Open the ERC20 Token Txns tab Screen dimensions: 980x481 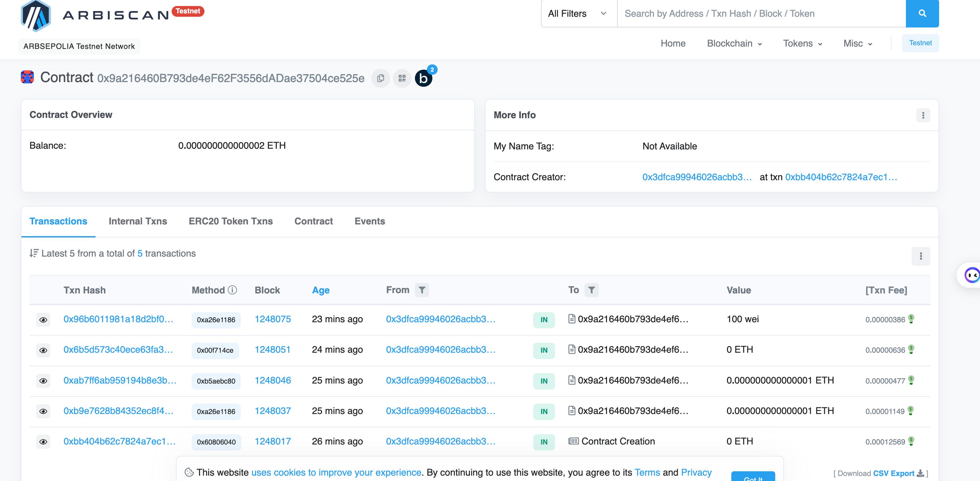[231, 221]
